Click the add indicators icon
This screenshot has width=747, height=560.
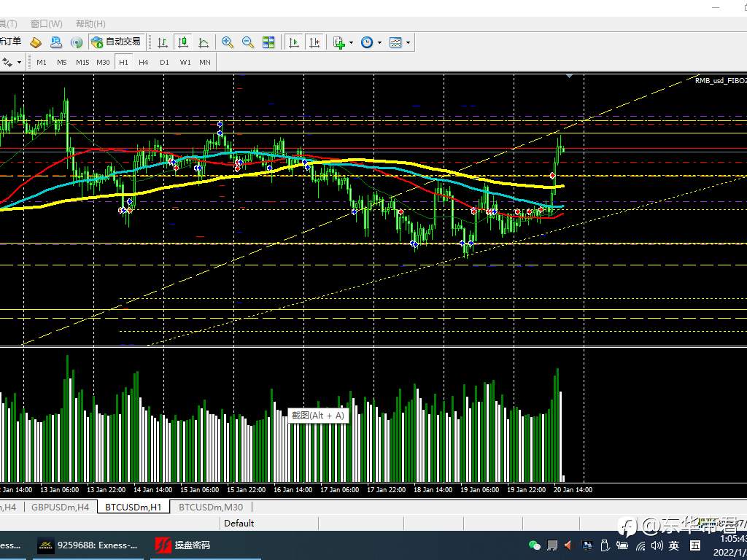[338, 42]
